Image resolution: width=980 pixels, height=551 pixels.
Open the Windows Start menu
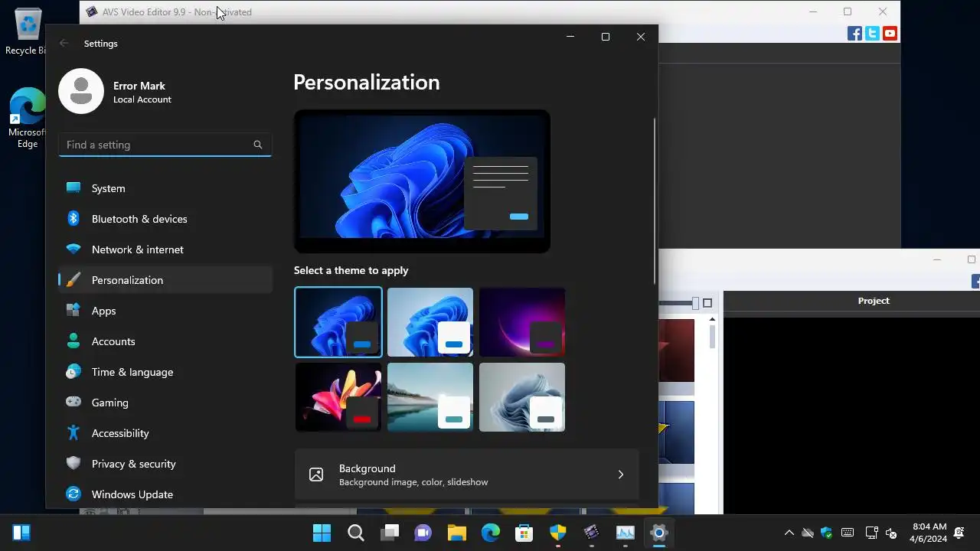tap(322, 533)
